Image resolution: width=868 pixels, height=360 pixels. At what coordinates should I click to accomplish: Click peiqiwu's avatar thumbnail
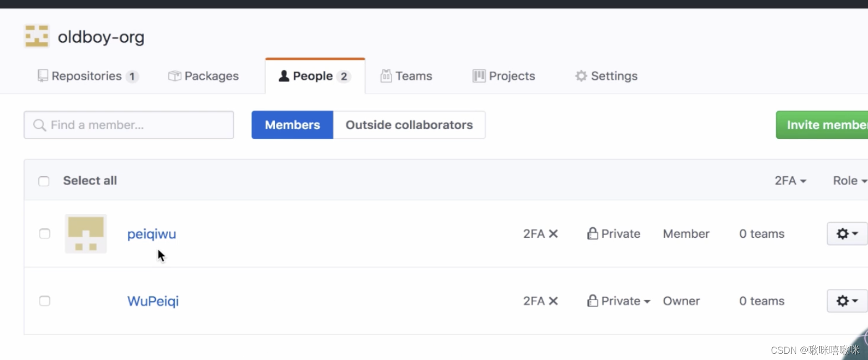(86, 234)
